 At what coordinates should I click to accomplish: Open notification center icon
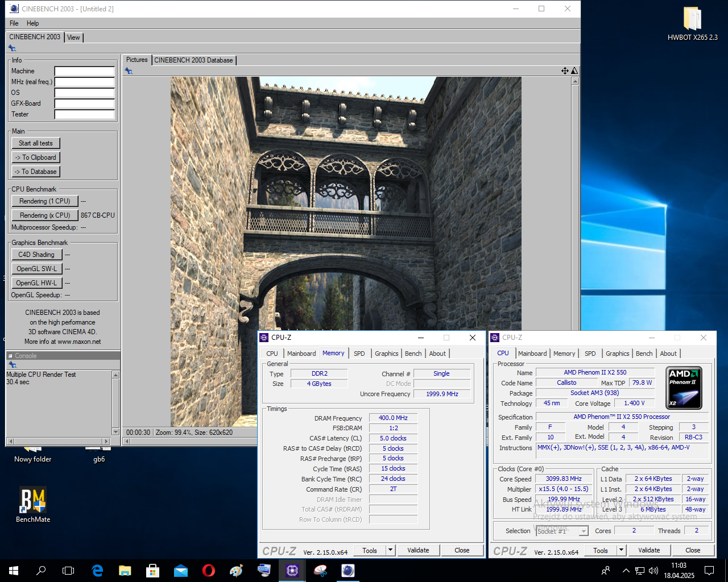pyautogui.click(x=709, y=570)
